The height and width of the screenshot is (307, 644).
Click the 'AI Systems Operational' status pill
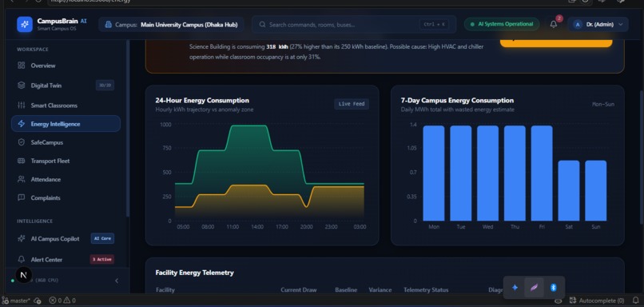502,24
